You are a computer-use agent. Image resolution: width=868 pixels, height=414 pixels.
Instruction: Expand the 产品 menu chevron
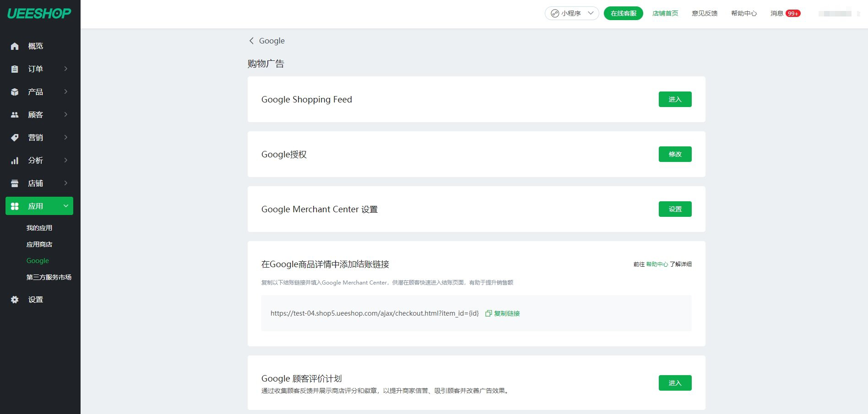point(66,91)
